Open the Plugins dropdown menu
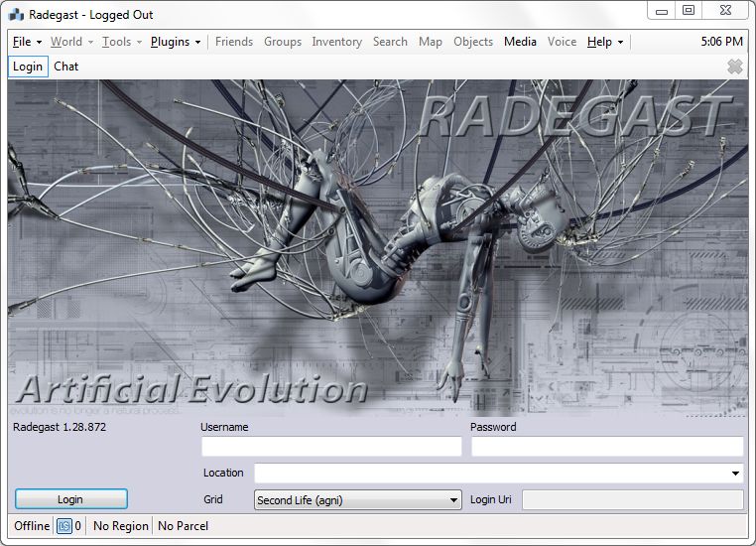The image size is (756, 546). (176, 42)
